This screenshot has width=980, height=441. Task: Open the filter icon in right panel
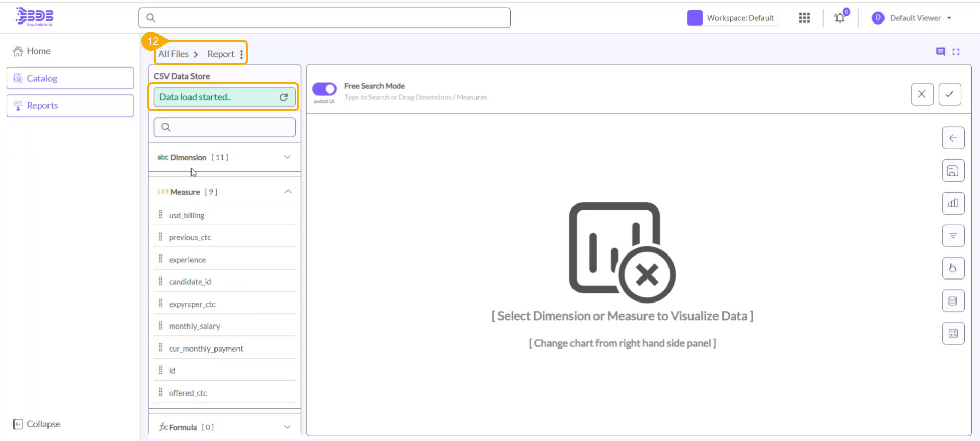952,236
